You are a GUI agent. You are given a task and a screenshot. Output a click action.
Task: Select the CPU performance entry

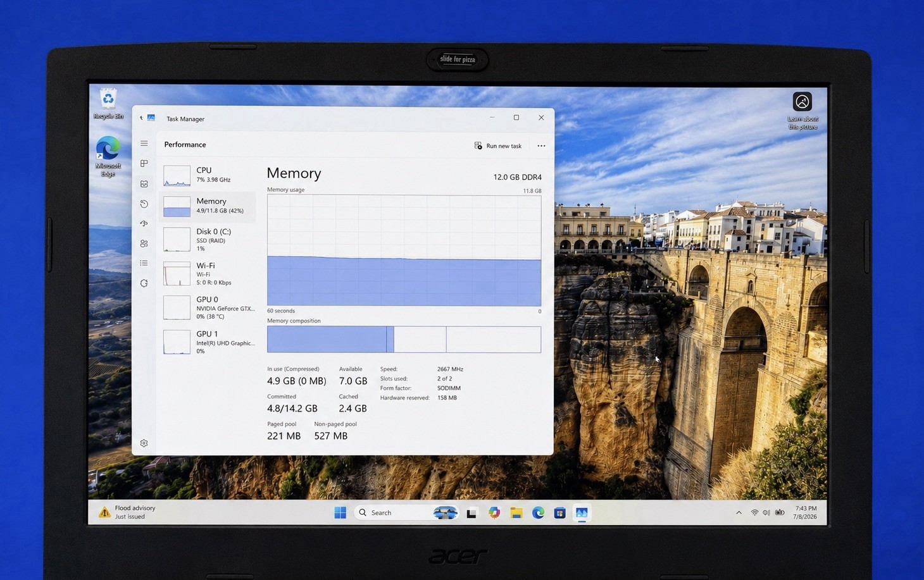click(x=209, y=175)
